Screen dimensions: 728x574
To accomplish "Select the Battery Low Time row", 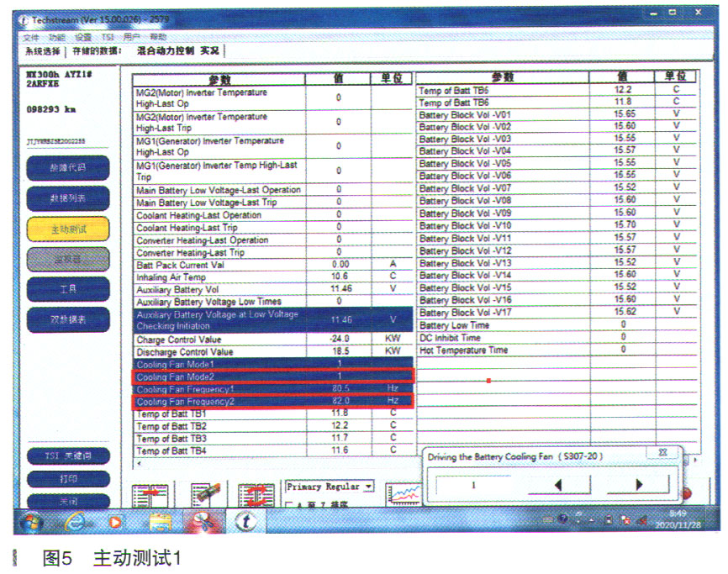I will click(557, 324).
